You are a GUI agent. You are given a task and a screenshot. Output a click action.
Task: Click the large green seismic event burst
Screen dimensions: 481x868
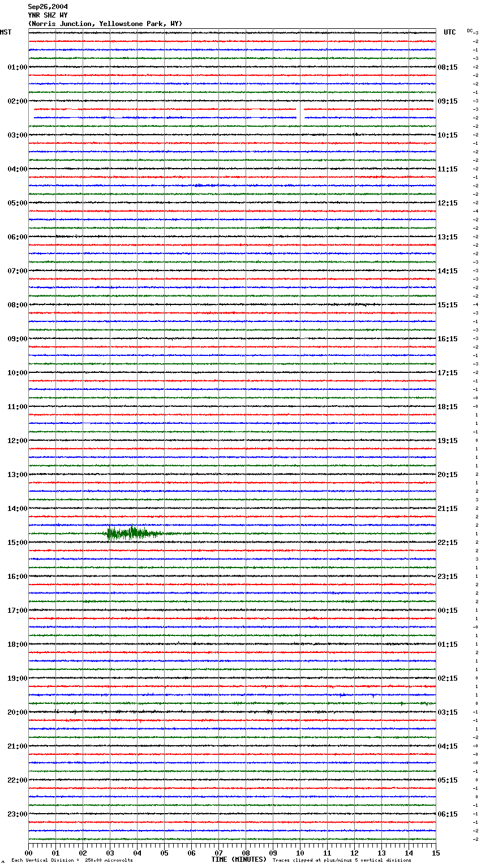tap(133, 533)
